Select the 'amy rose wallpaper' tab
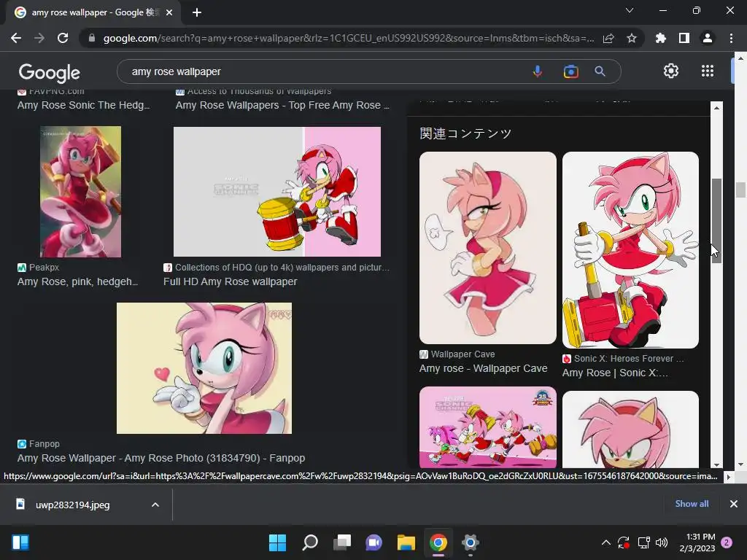Screen dimensions: 747x560 pos(93,12)
